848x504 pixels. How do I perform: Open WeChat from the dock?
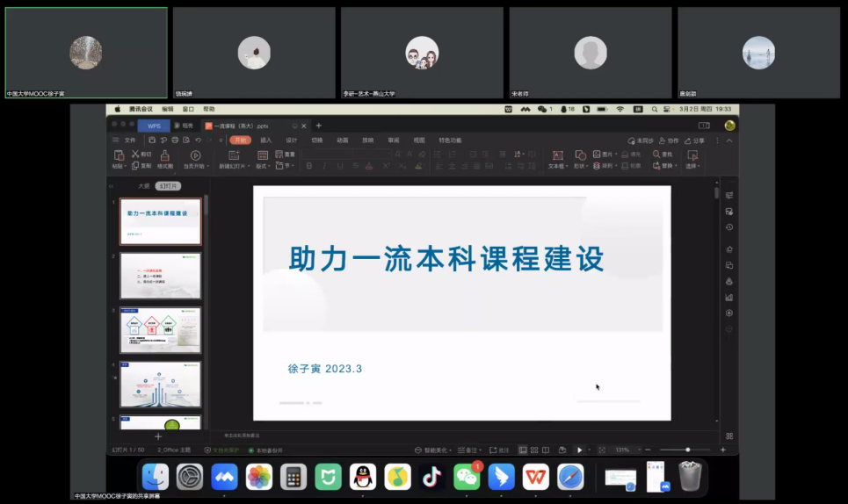[467, 477]
